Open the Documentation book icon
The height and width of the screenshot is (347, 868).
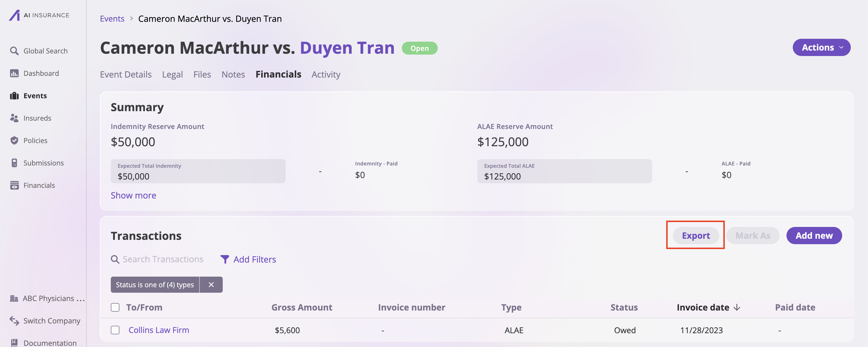pyautogui.click(x=14, y=343)
